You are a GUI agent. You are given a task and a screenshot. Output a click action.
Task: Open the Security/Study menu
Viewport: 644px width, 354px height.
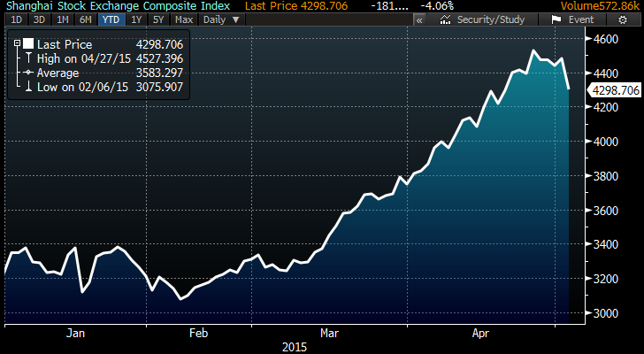coord(482,19)
